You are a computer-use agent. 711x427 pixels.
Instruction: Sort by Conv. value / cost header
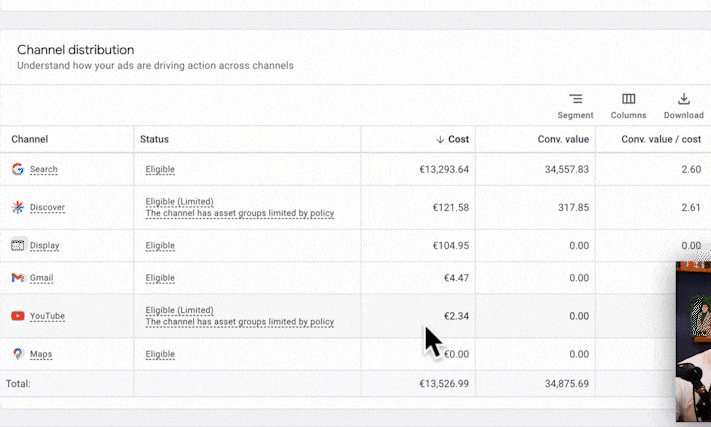point(661,139)
